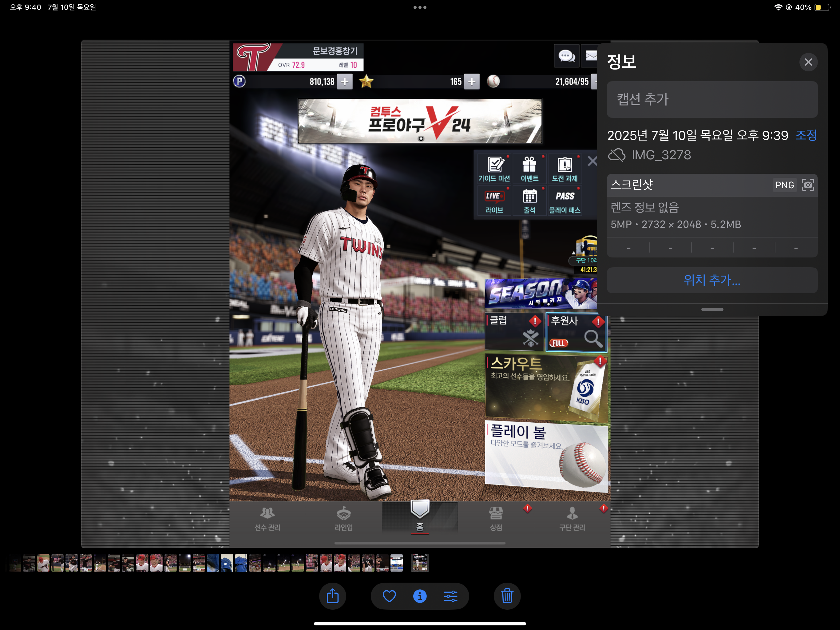The height and width of the screenshot is (630, 840).
Task: Tap the 위치 추가... button
Action: [x=712, y=280]
